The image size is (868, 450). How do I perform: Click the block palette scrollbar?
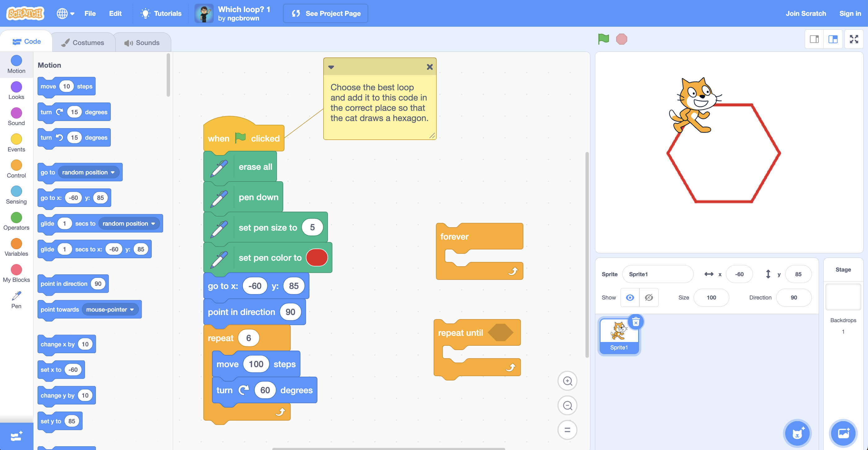[168, 75]
